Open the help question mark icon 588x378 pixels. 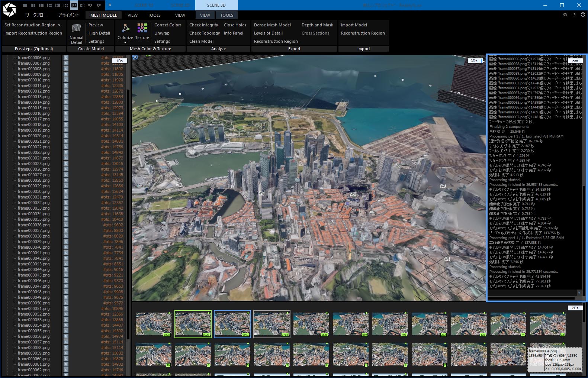583,15
